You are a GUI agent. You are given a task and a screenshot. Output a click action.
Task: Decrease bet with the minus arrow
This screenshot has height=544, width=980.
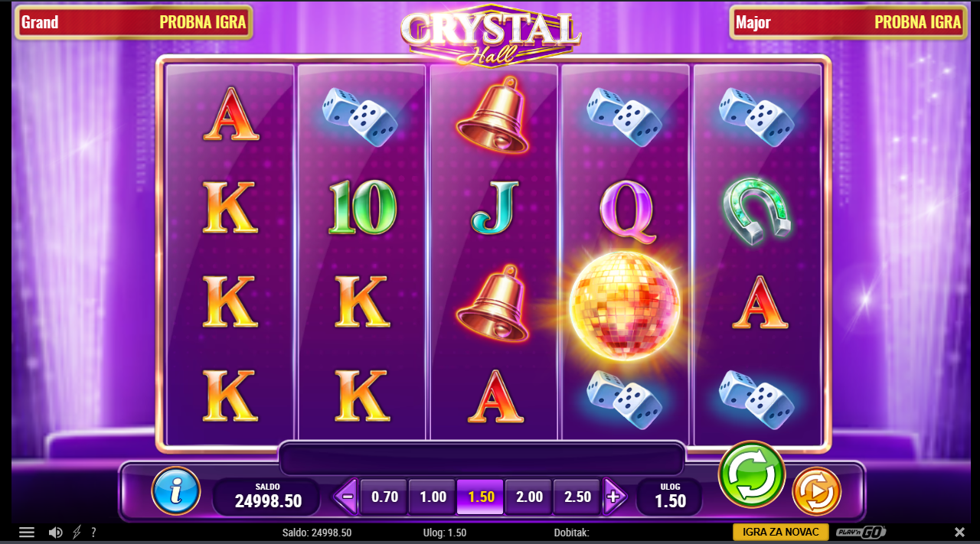(346, 497)
